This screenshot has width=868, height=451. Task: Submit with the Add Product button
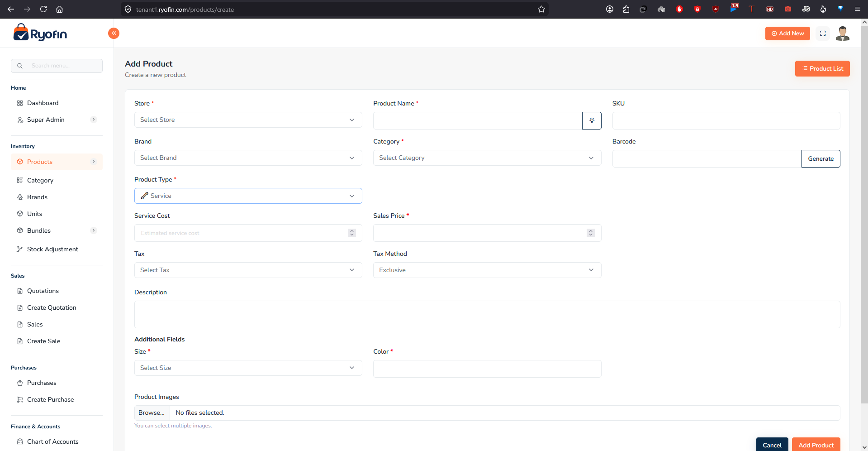pyautogui.click(x=816, y=445)
